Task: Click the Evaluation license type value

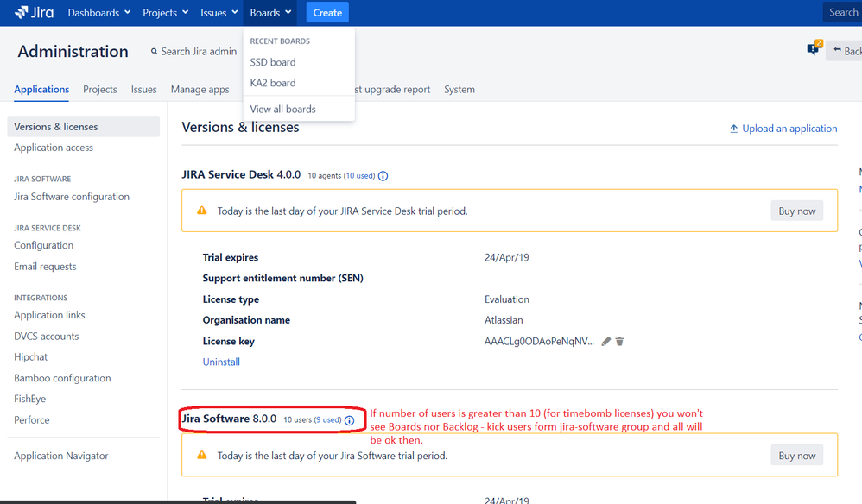Action: pos(507,299)
